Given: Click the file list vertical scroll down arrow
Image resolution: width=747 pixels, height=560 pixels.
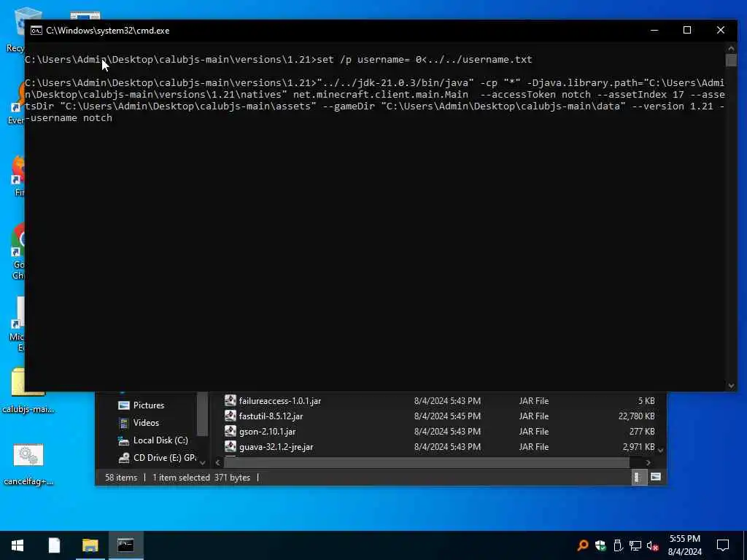Looking at the screenshot, I should (661, 450).
